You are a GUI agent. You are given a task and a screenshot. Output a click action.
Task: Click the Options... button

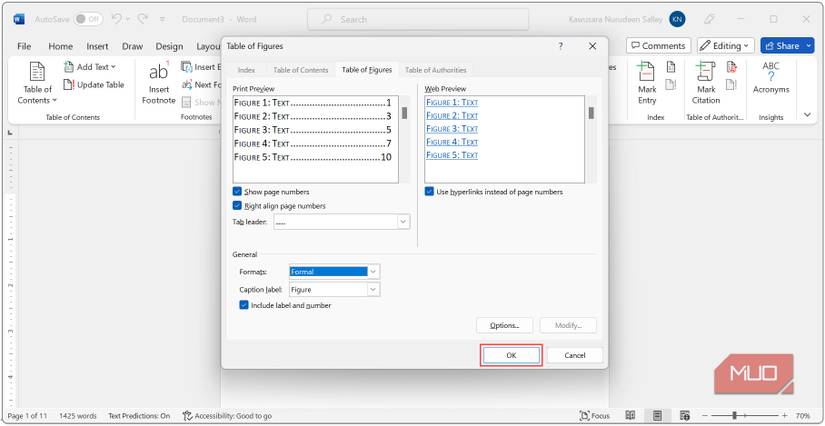click(504, 325)
